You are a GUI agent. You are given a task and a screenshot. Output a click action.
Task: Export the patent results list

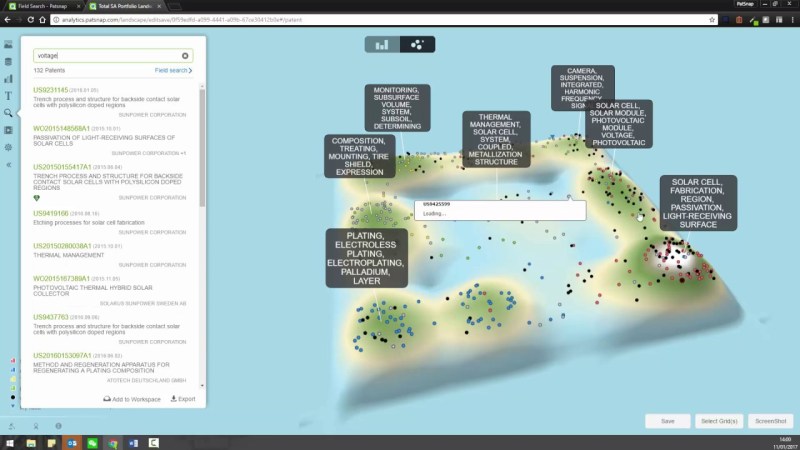[x=183, y=399]
